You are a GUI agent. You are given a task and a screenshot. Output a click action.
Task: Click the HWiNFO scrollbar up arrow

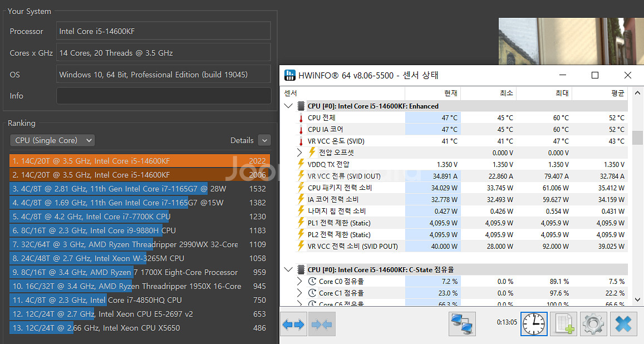click(x=637, y=93)
